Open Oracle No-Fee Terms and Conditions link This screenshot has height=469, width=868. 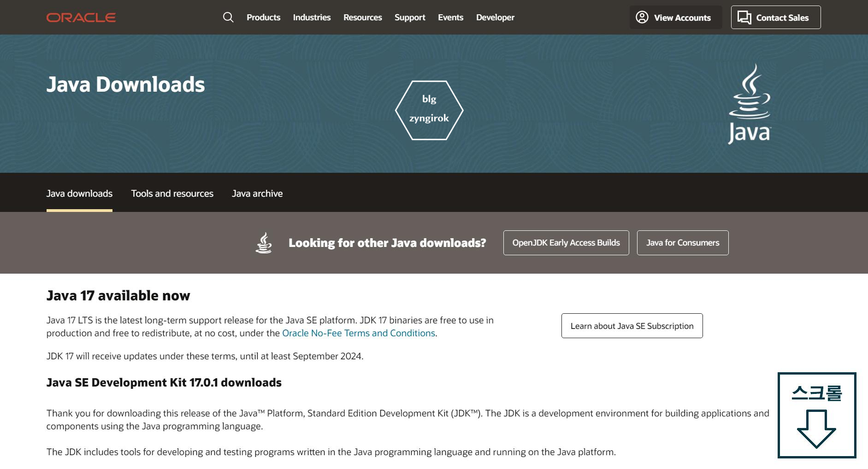click(359, 333)
